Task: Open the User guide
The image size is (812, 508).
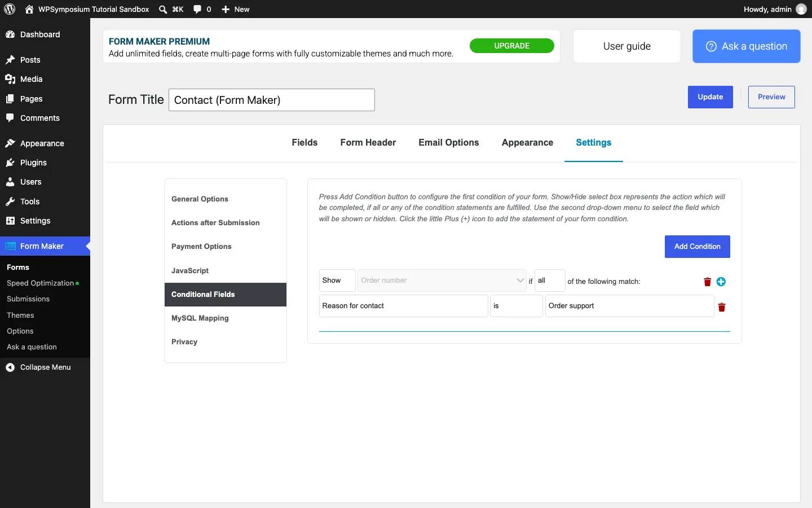Action: 627,46
